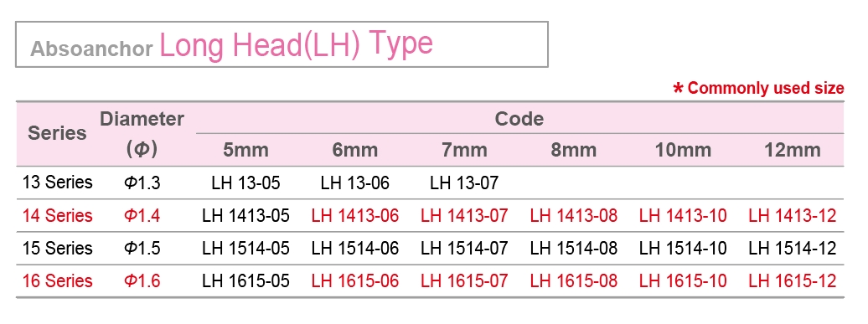Select the 5mm column header
The width and height of the screenshot is (868, 324).
245,150
